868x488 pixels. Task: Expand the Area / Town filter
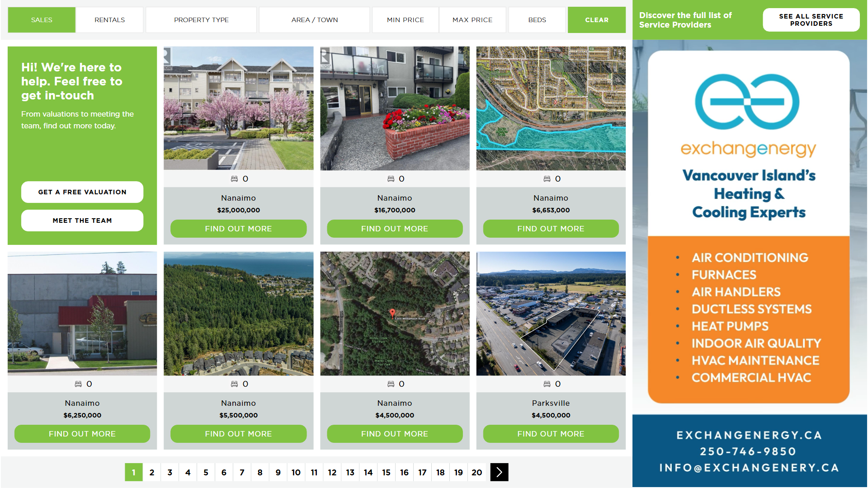[314, 20]
